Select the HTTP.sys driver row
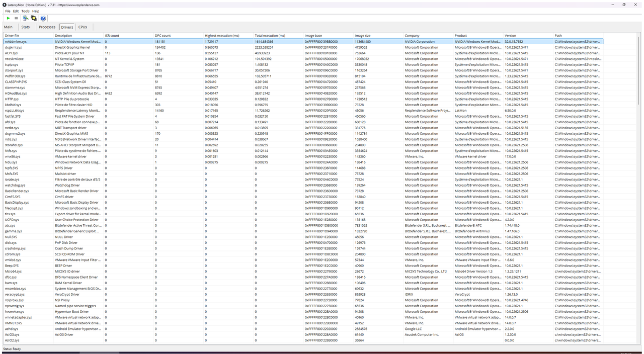The height and width of the screenshot is (354, 644). click(x=303, y=99)
